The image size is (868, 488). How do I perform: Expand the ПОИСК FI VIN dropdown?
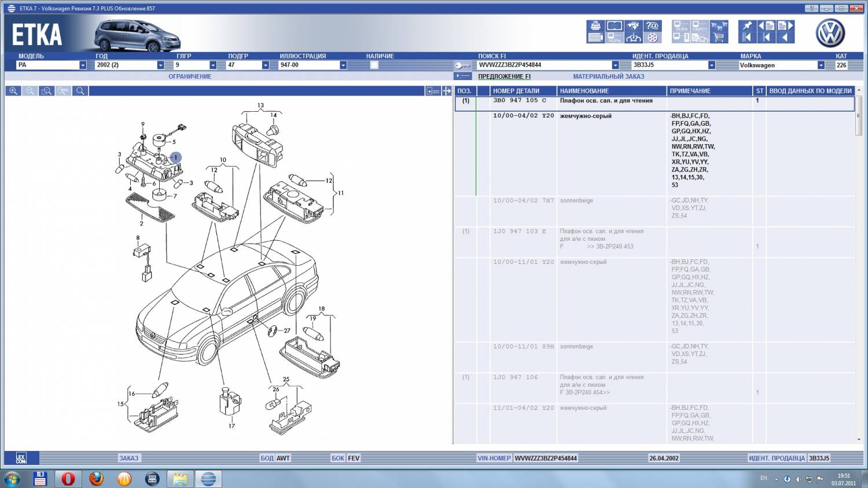click(615, 65)
